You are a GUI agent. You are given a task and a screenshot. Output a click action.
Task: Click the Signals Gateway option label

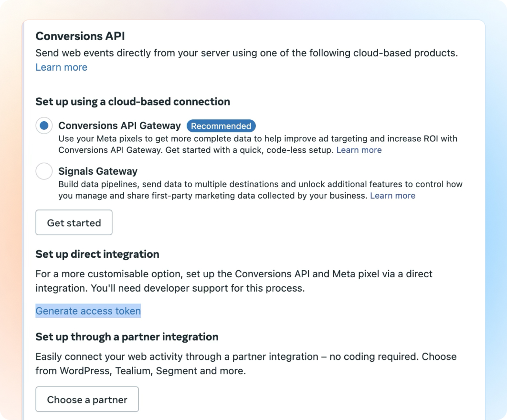click(98, 171)
